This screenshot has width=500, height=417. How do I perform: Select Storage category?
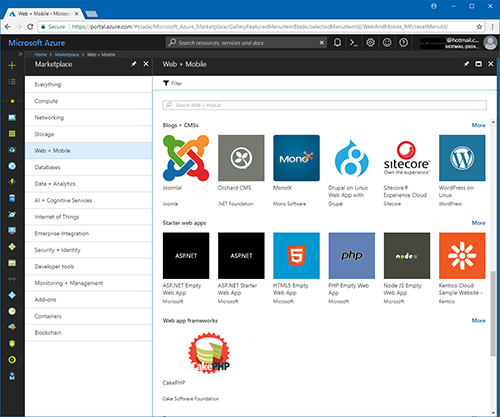click(x=89, y=134)
